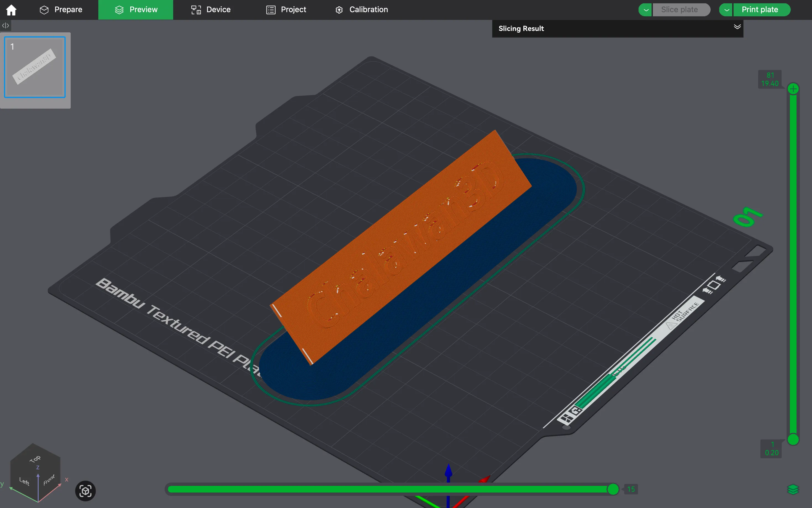Click the Slice plate button
812x508 pixels.
[x=679, y=10]
